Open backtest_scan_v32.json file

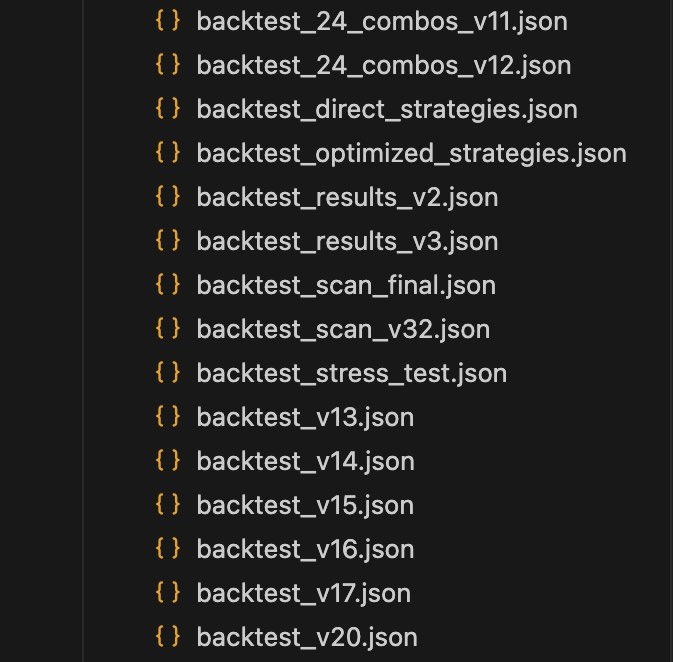coord(343,329)
